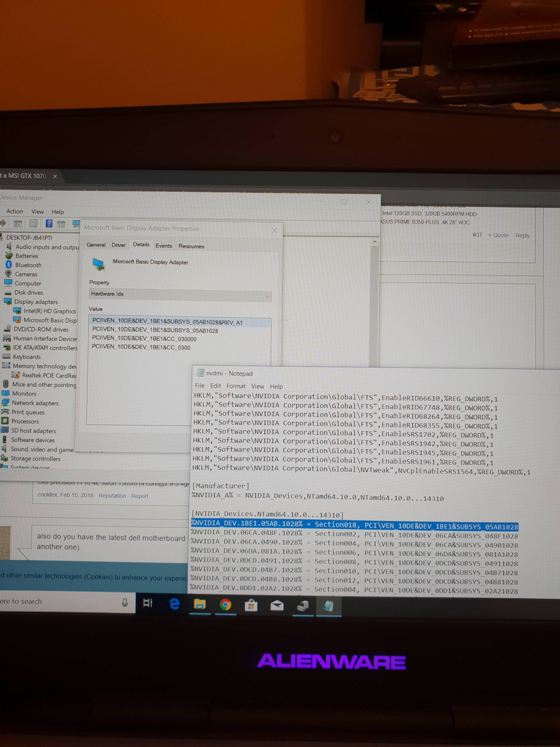Image resolution: width=560 pixels, height=747 pixels.
Task: Click the Reply link on forum post
Action: [522, 235]
